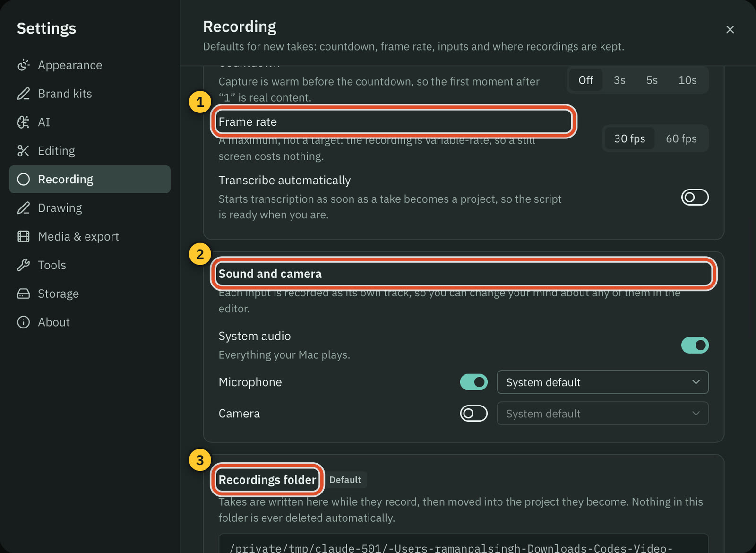Image resolution: width=756 pixels, height=553 pixels.
Task: Open the Brand kits settings section
Action: click(x=90, y=94)
